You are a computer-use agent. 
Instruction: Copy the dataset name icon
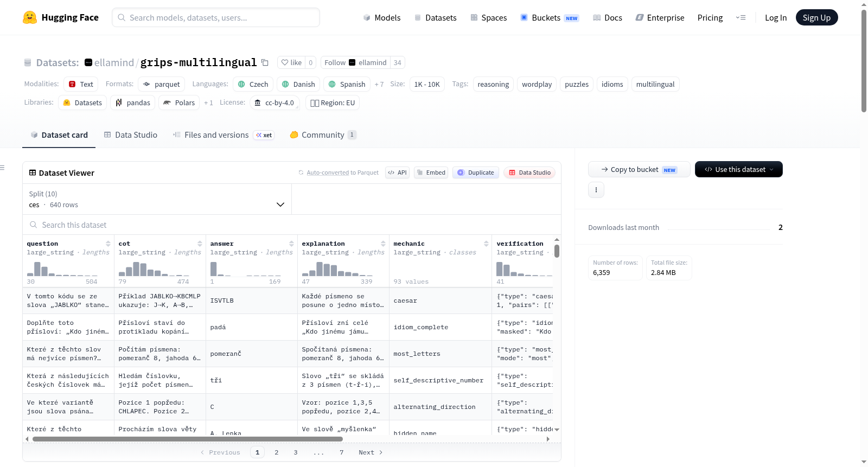[265, 62]
